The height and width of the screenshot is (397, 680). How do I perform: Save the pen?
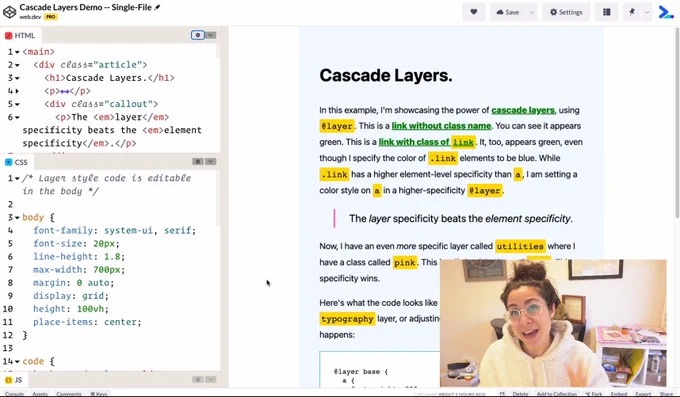508,12
